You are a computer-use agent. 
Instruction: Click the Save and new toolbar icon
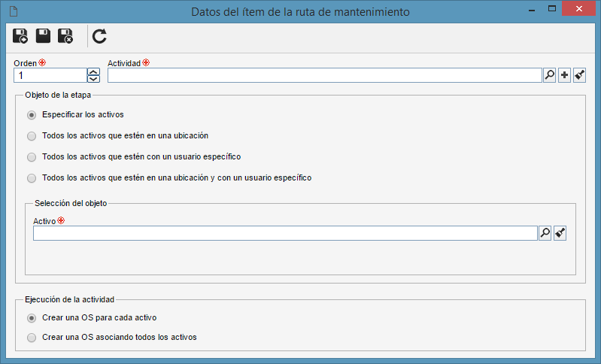(x=20, y=36)
